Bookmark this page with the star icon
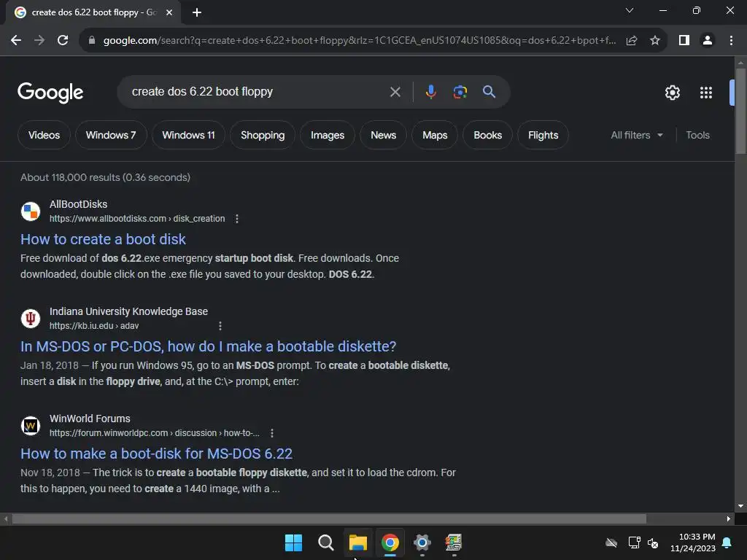The width and height of the screenshot is (747, 560). (x=655, y=41)
